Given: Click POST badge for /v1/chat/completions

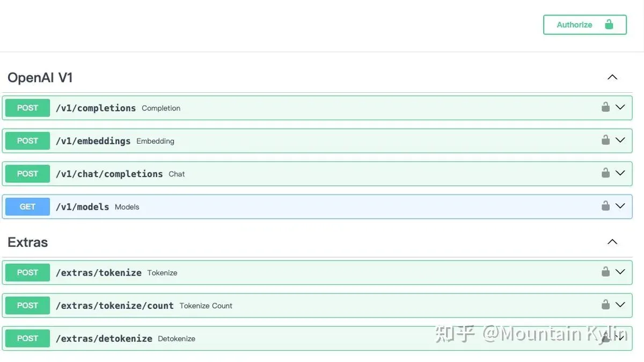Looking at the screenshot, I should [x=27, y=174].
